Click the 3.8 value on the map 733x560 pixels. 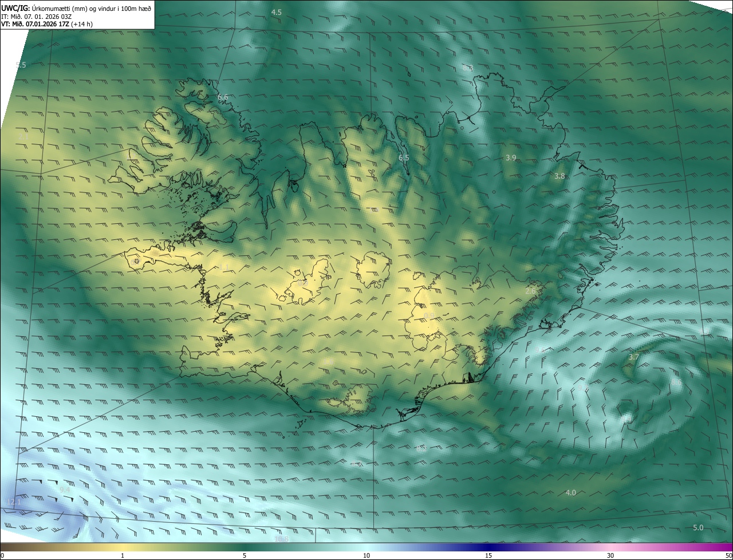(x=559, y=176)
